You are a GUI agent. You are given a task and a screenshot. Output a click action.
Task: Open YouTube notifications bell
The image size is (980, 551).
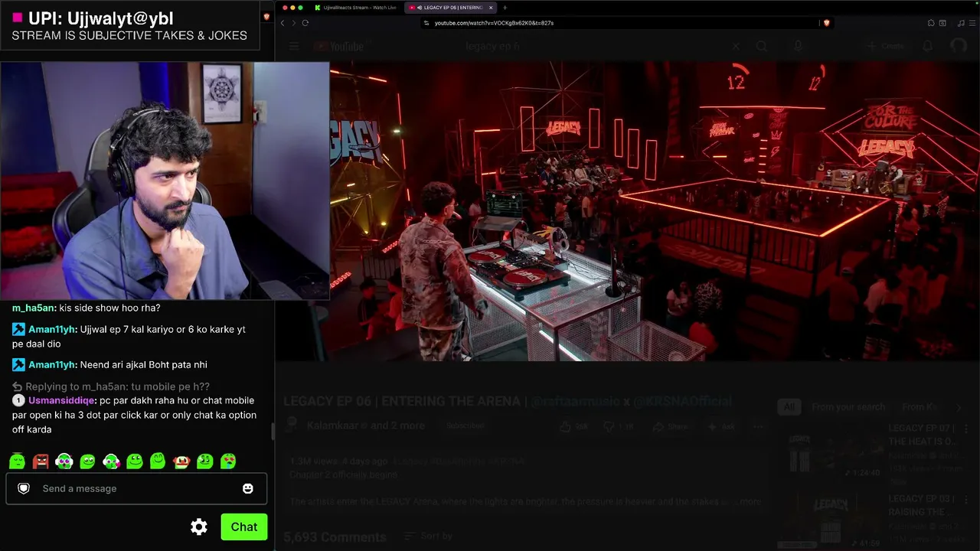pos(928,46)
